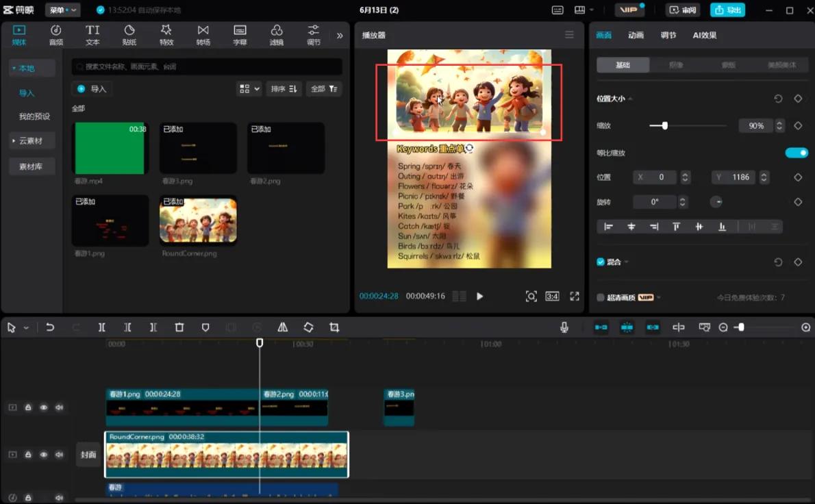Click the trash delete icon in timeline toolbar
The height and width of the screenshot is (504, 815).
pyautogui.click(x=179, y=327)
